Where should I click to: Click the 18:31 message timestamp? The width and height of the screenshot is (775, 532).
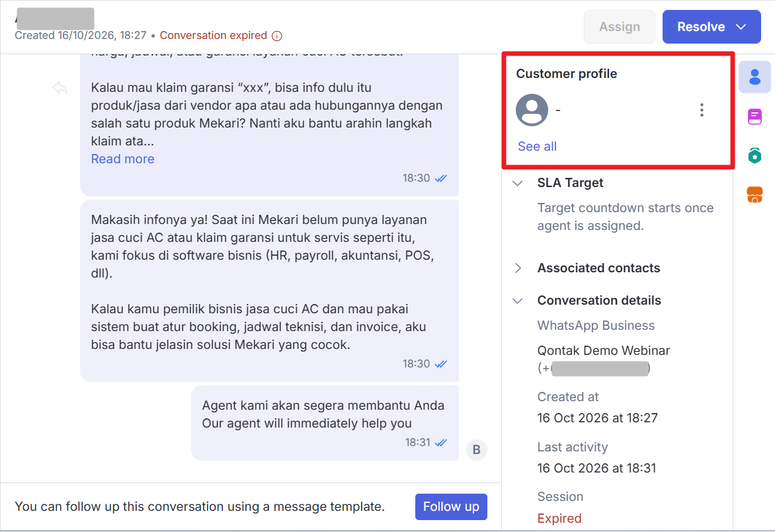click(x=418, y=443)
